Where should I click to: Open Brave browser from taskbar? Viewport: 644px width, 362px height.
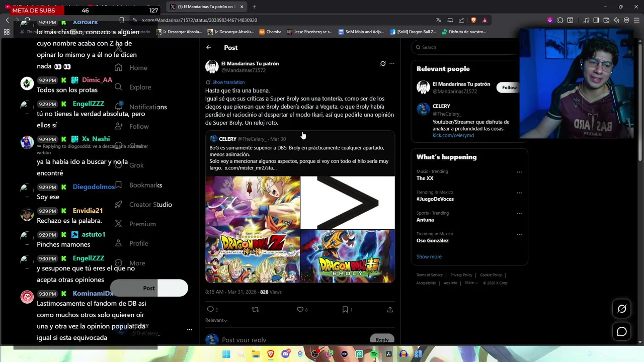(x=271, y=354)
